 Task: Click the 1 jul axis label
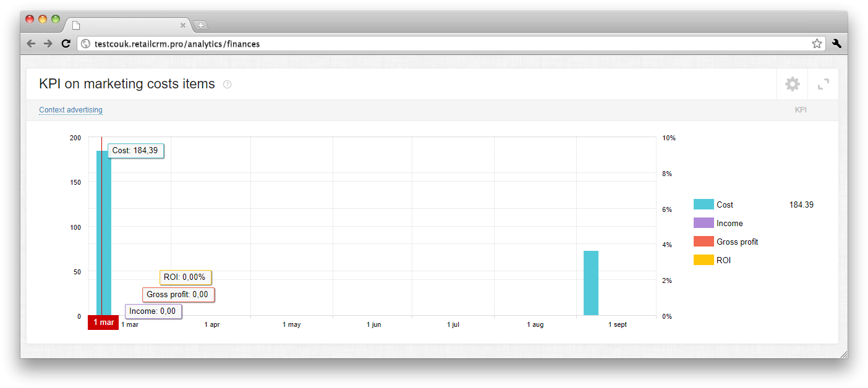pos(453,324)
